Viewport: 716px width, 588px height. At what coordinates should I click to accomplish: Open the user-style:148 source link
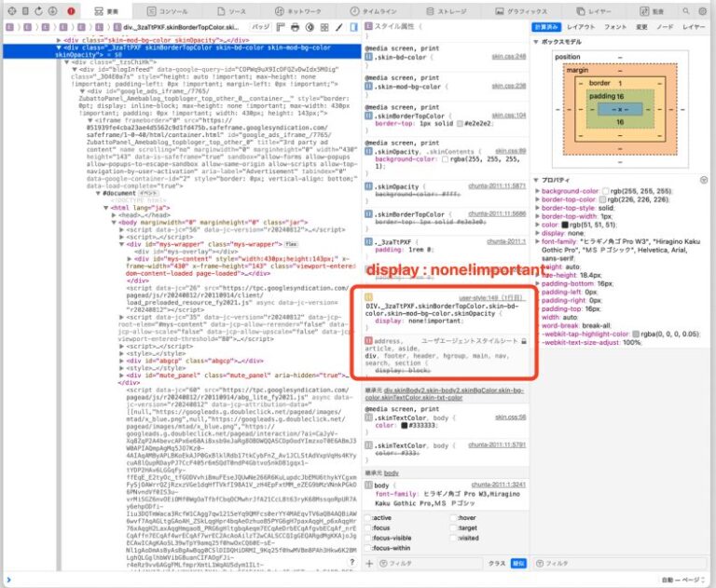click(490, 298)
